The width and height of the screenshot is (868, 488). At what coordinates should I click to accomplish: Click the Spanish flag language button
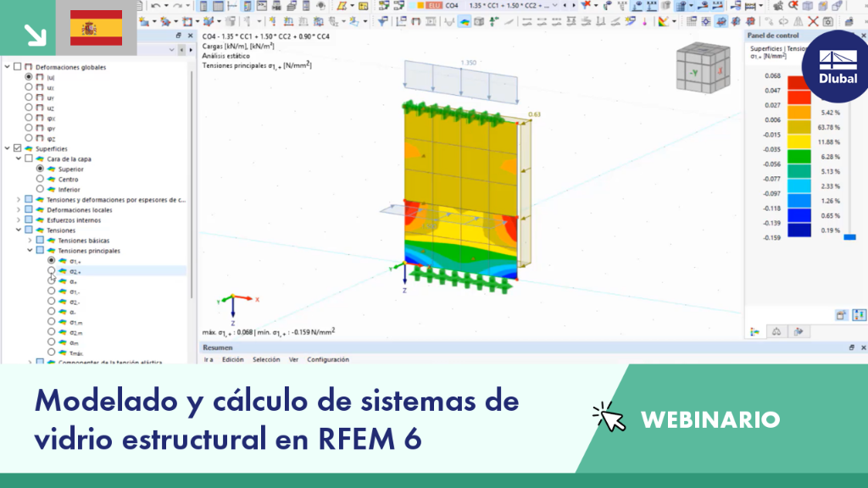[97, 28]
